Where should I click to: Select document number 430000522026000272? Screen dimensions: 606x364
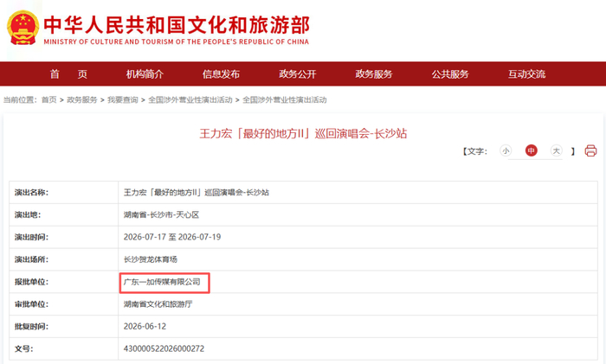coord(164,348)
